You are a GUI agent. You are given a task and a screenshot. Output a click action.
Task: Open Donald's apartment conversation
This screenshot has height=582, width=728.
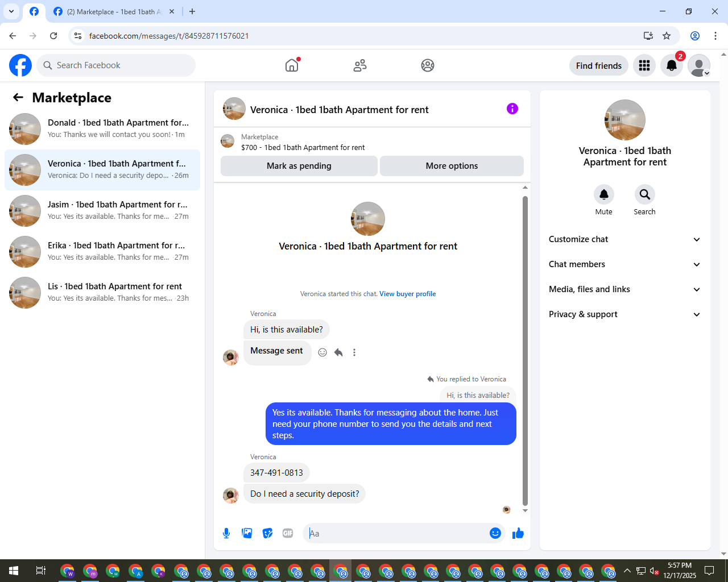point(102,129)
